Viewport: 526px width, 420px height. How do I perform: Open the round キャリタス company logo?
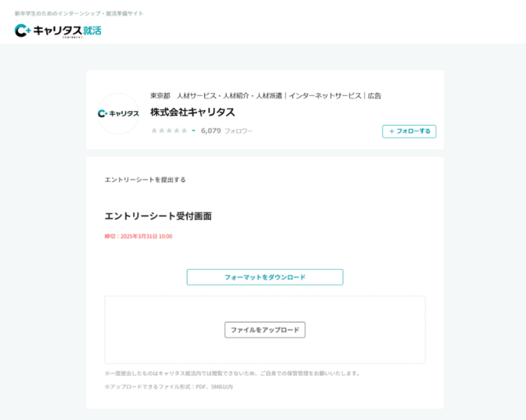(x=118, y=114)
